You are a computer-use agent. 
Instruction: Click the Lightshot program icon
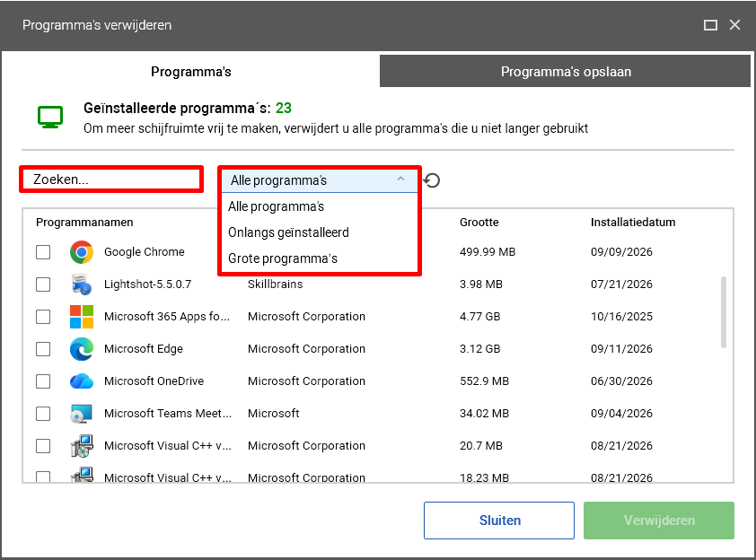tap(82, 284)
